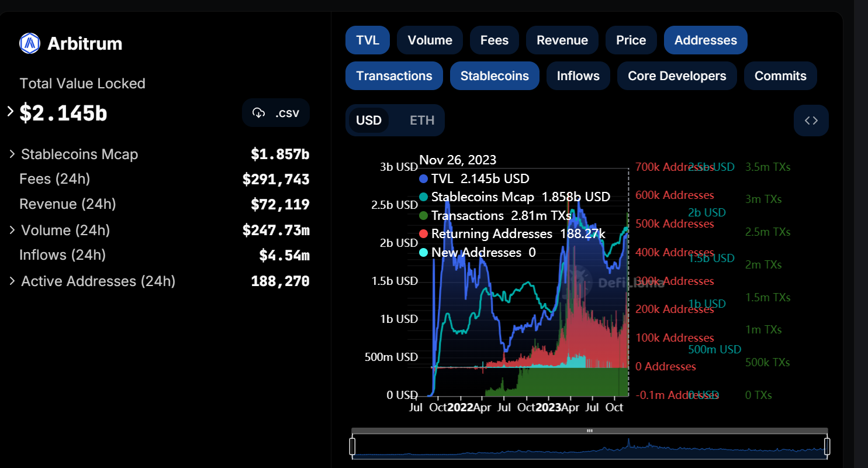
Task: Toggle the Revenue chart metric
Action: click(x=562, y=40)
